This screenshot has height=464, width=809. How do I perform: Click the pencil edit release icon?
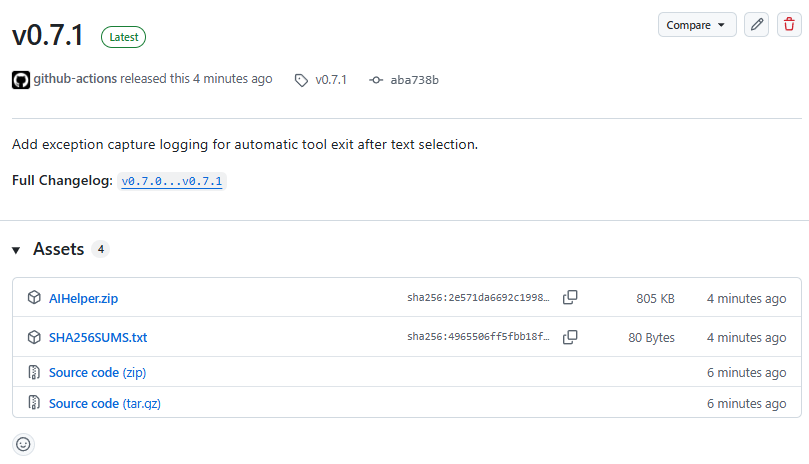(756, 25)
